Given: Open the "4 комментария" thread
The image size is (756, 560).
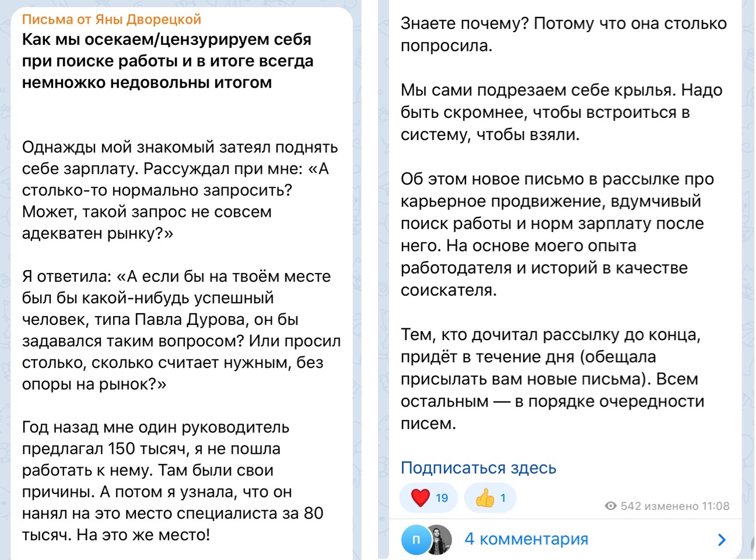Looking at the screenshot, I should click(x=526, y=539).
